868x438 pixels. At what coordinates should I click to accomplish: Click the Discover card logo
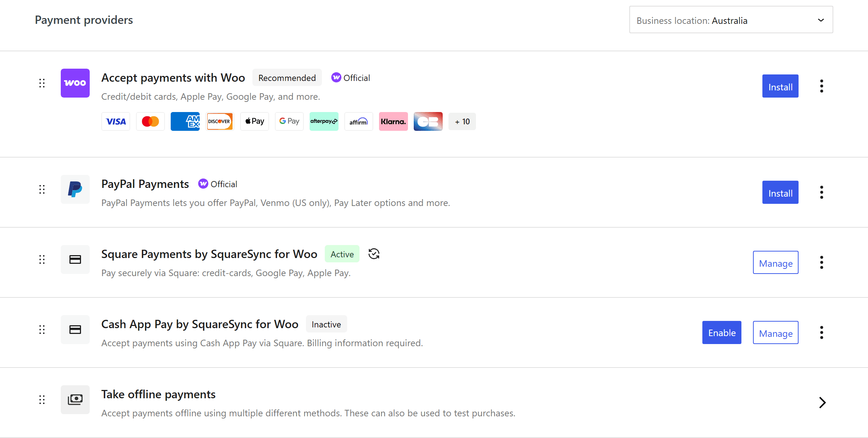[220, 121]
